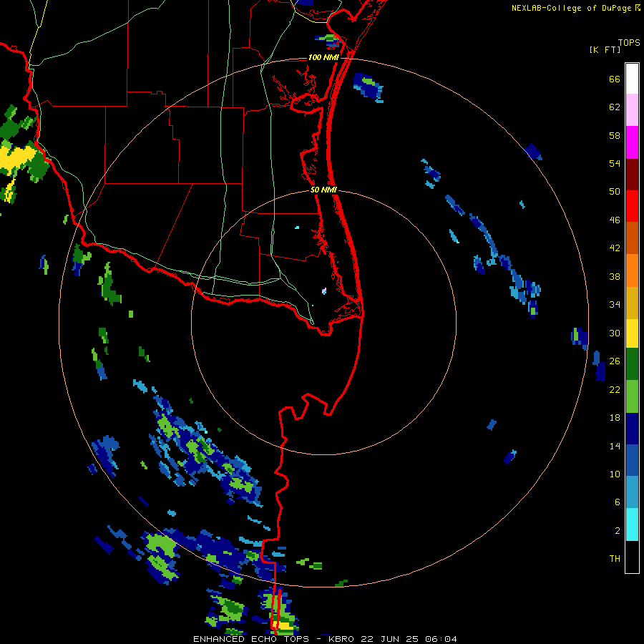The image size is (644, 644).
Task: Pick the black TH threshold swatch
Action: [632, 557]
